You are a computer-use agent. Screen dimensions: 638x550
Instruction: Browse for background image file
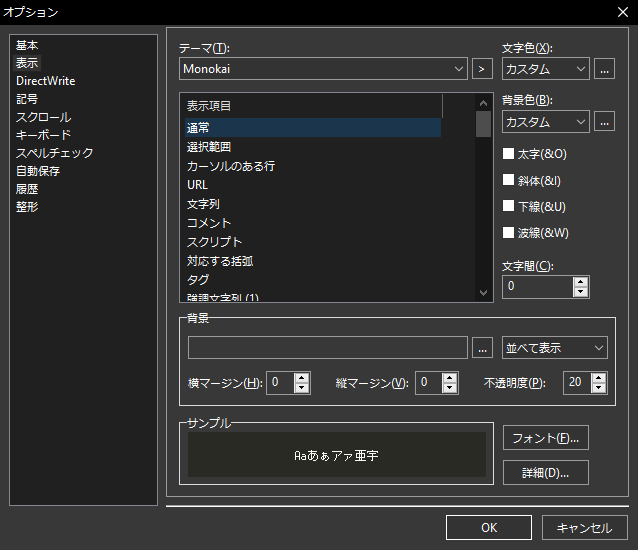(x=483, y=348)
